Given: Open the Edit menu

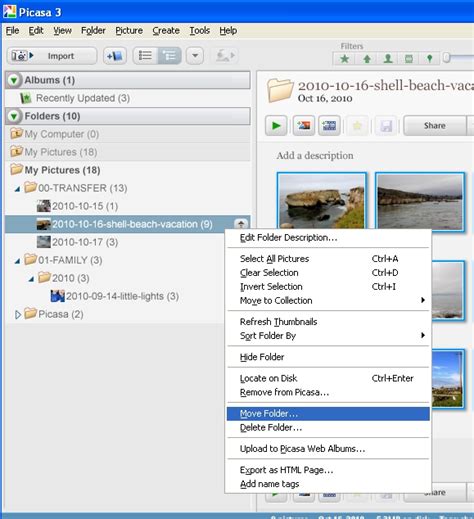Looking at the screenshot, I should 36,30.
